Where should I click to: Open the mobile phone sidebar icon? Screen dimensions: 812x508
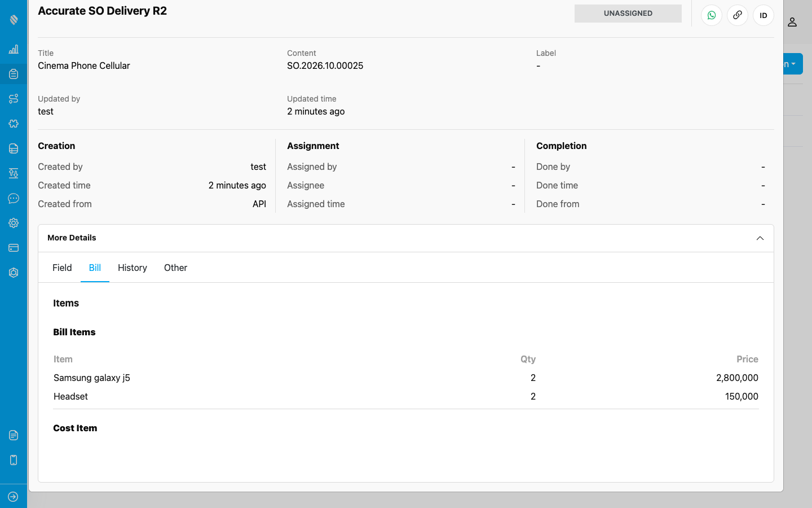click(14, 460)
